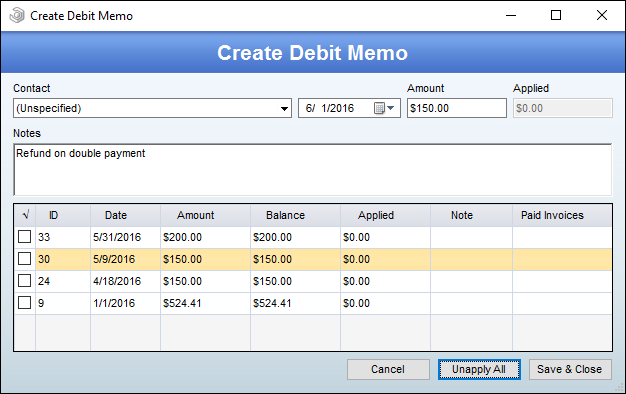Click the Note cell of row 30
Image resolution: width=626 pixels, height=394 pixels.
[471, 259]
